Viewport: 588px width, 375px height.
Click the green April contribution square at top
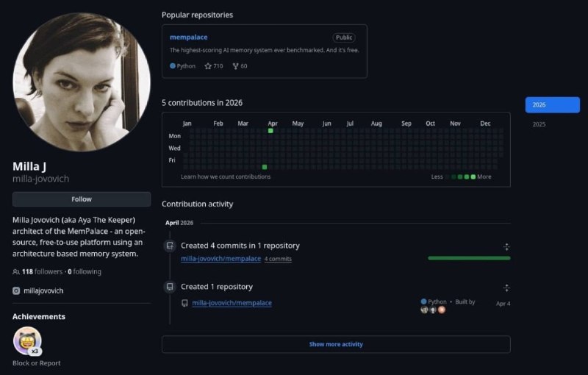coord(270,130)
